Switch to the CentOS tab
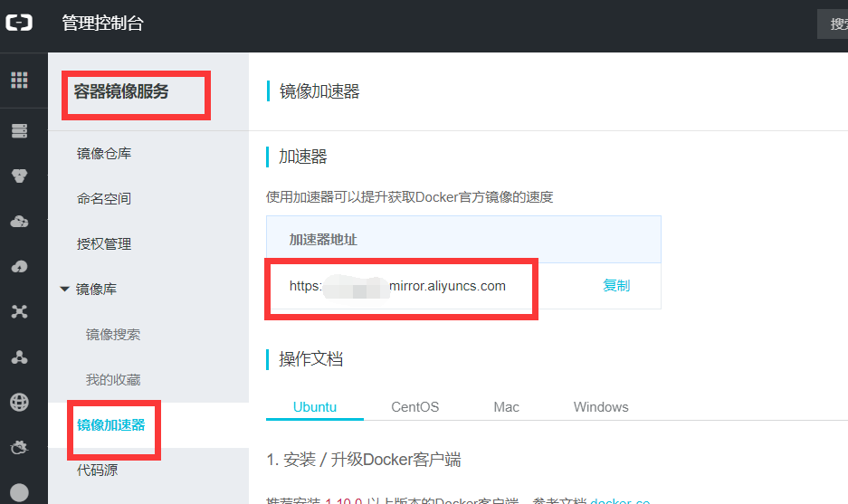 (x=414, y=406)
